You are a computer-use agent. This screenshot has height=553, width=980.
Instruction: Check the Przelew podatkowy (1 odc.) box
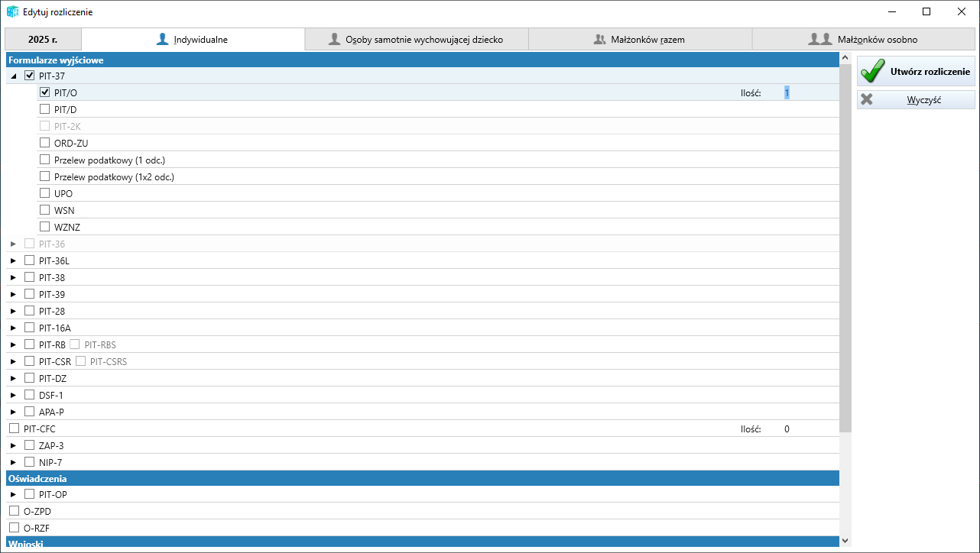coord(44,160)
